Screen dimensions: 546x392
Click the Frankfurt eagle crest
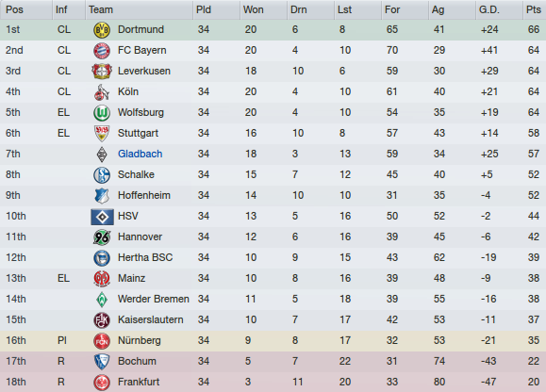pos(102,383)
